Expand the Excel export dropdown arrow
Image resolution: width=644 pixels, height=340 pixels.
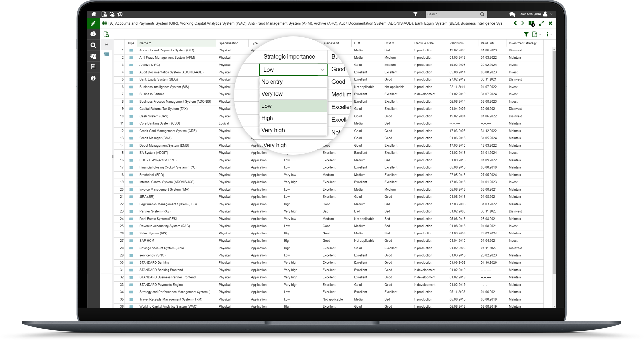click(540, 34)
